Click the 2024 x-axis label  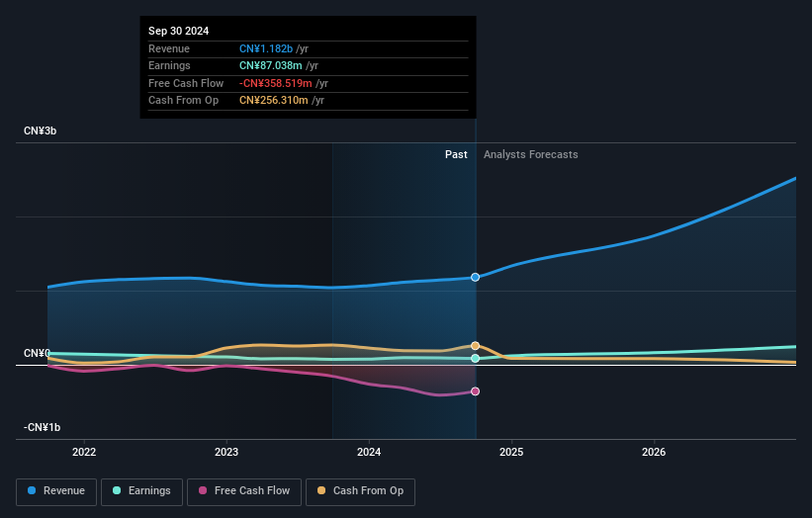[x=369, y=452]
